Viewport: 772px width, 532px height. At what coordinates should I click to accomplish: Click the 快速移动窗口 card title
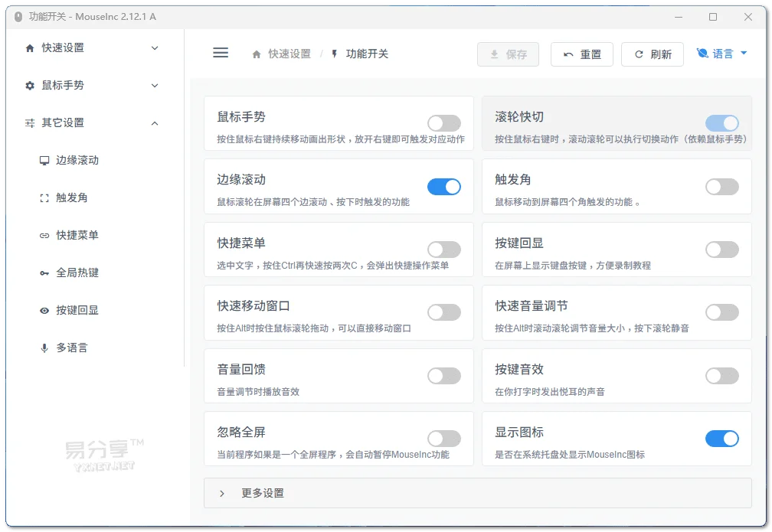(254, 305)
